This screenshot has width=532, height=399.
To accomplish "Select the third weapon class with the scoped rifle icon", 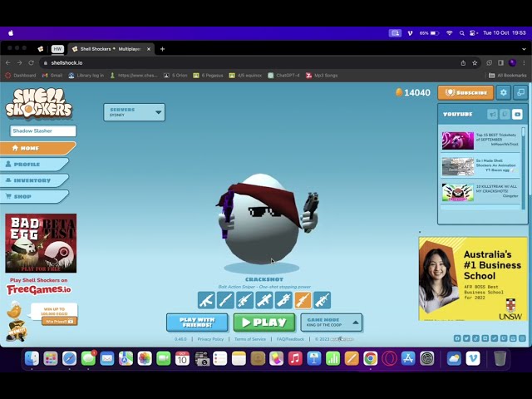I will pos(245,300).
